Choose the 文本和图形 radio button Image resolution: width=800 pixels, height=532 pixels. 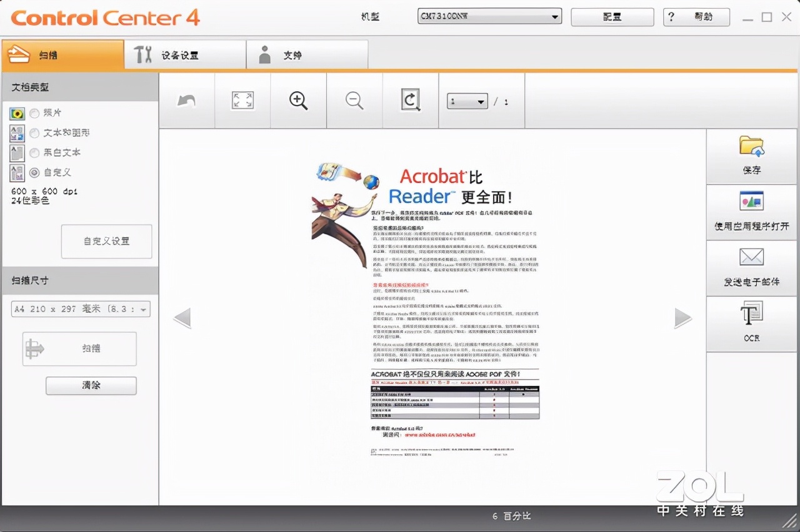coord(34,133)
